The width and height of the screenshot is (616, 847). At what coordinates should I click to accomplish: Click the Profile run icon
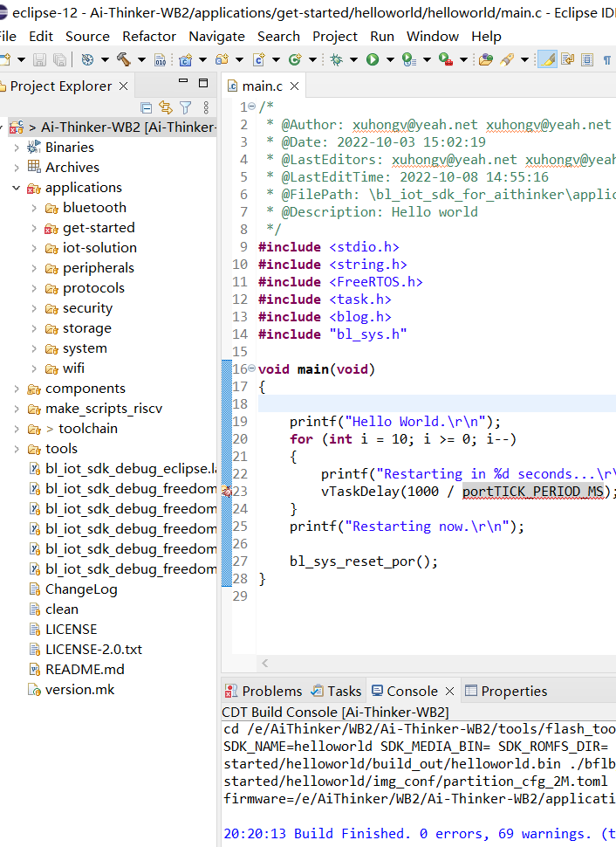coord(409,59)
